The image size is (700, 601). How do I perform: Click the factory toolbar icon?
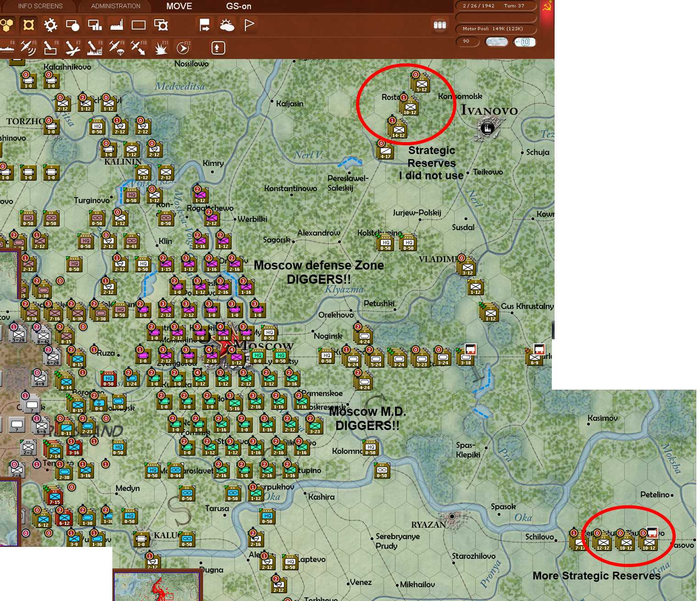click(x=117, y=25)
